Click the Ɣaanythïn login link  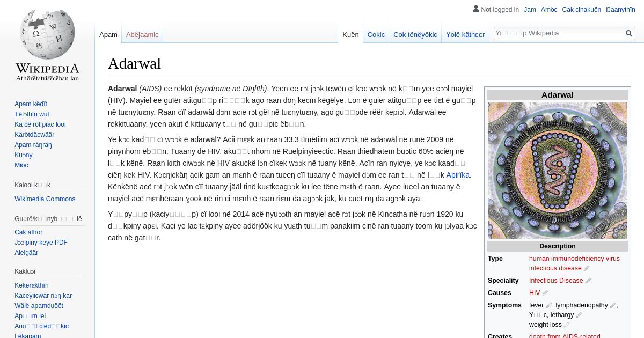click(620, 9)
